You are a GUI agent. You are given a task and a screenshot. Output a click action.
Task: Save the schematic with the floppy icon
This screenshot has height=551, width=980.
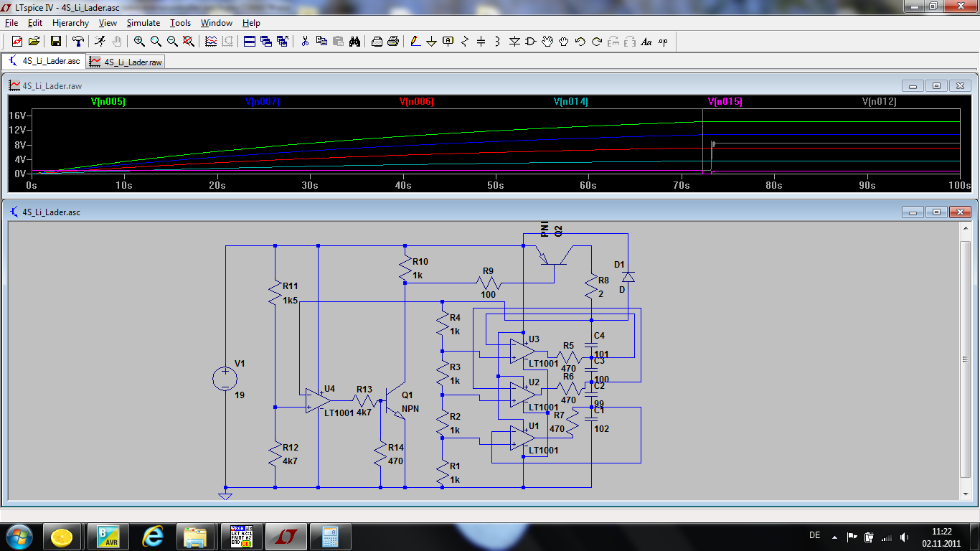[56, 42]
